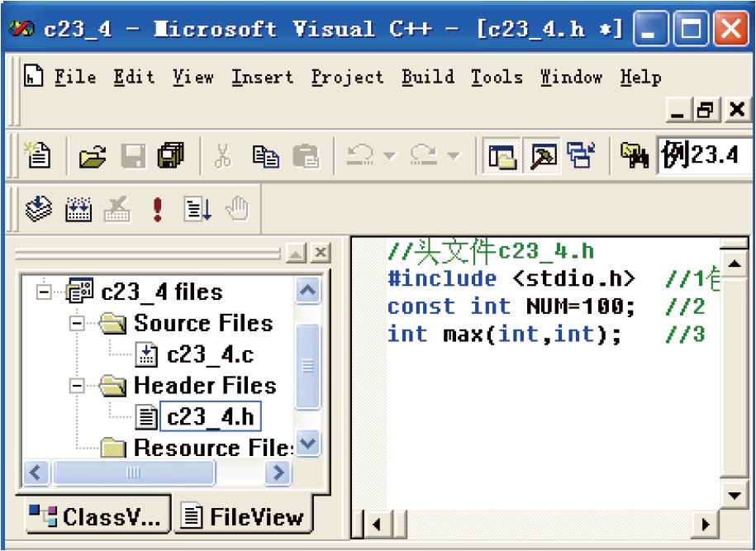Click the Copy toolbar icon
This screenshot has width=756, height=551.
tap(265, 156)
